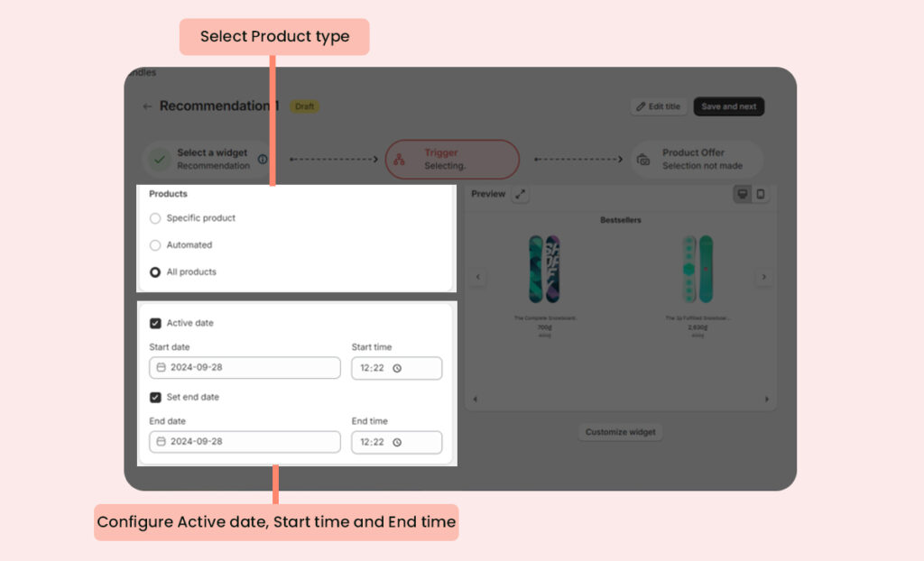Click the Customize widget button
The width and height of the screenshot is (924, 561).
pyautogui.click(x=620, y=432)
